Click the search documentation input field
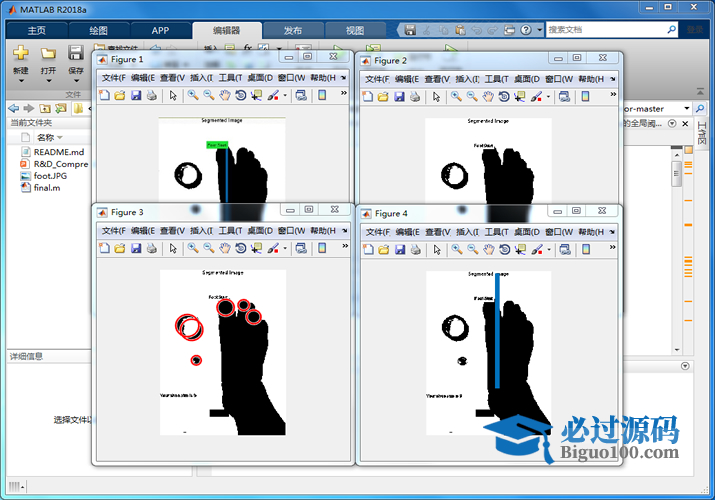The height and width of the screenshot is (500, 715). coord(606,30)
